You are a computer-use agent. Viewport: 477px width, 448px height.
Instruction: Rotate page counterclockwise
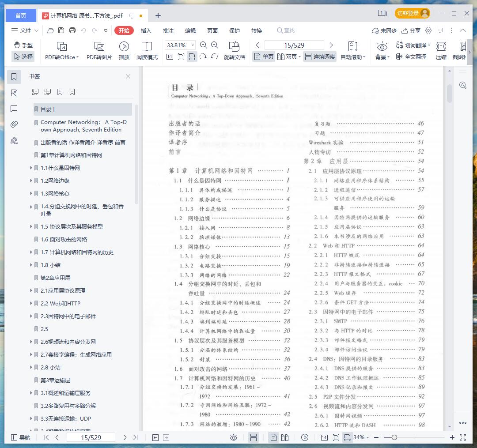[x=214, y=57]
